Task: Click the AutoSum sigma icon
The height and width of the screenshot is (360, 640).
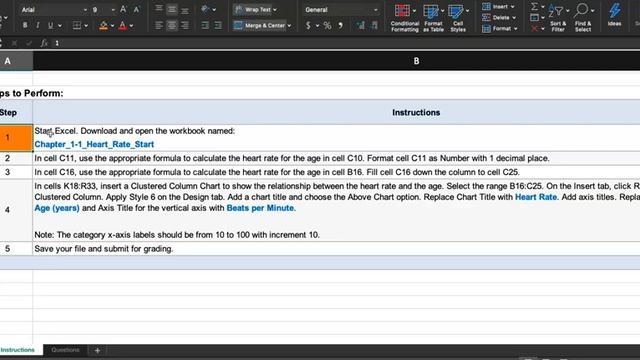Action: click(534, 6)
